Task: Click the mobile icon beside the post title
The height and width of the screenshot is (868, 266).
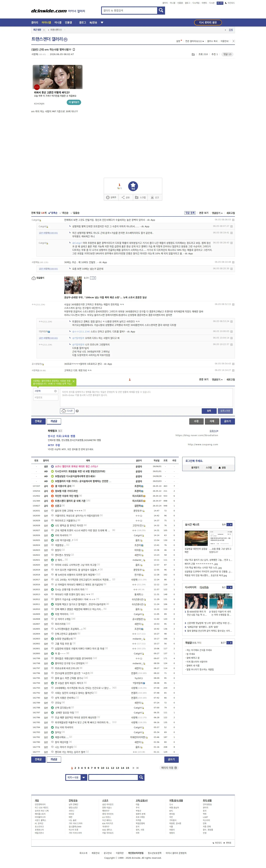Action: (x=74, y=50)
